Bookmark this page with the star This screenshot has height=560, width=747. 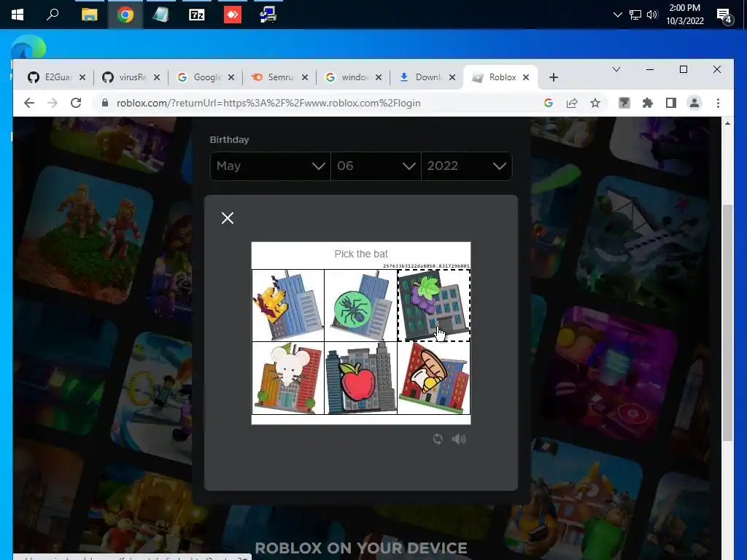pyautogui.click(x=595, y=103)
